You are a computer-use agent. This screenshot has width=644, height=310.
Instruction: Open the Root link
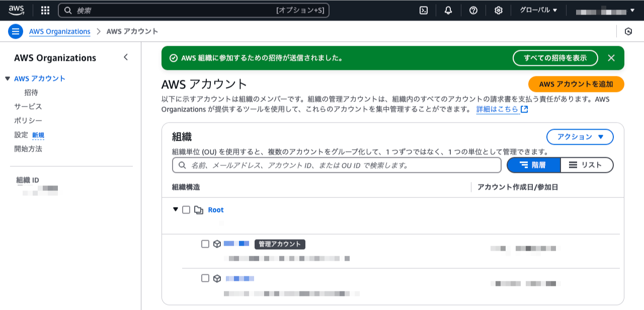pyautogui.click(x=216, y=210)
